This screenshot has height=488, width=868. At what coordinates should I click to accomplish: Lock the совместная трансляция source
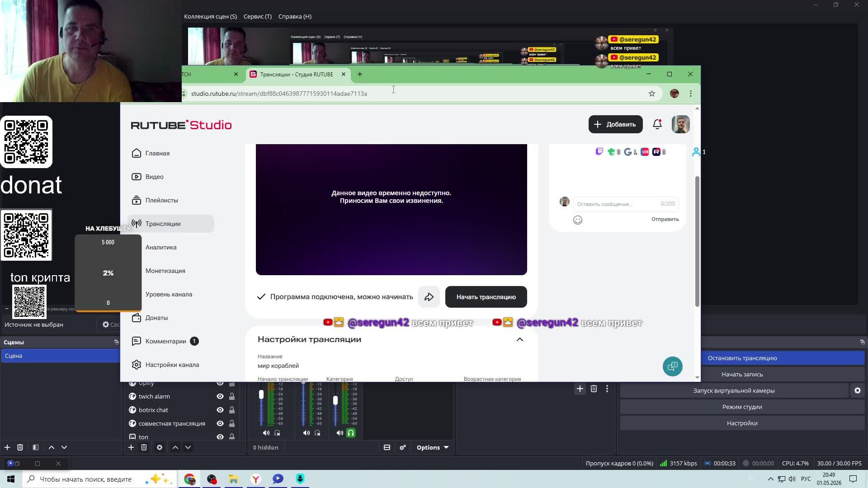click(231, 423)
